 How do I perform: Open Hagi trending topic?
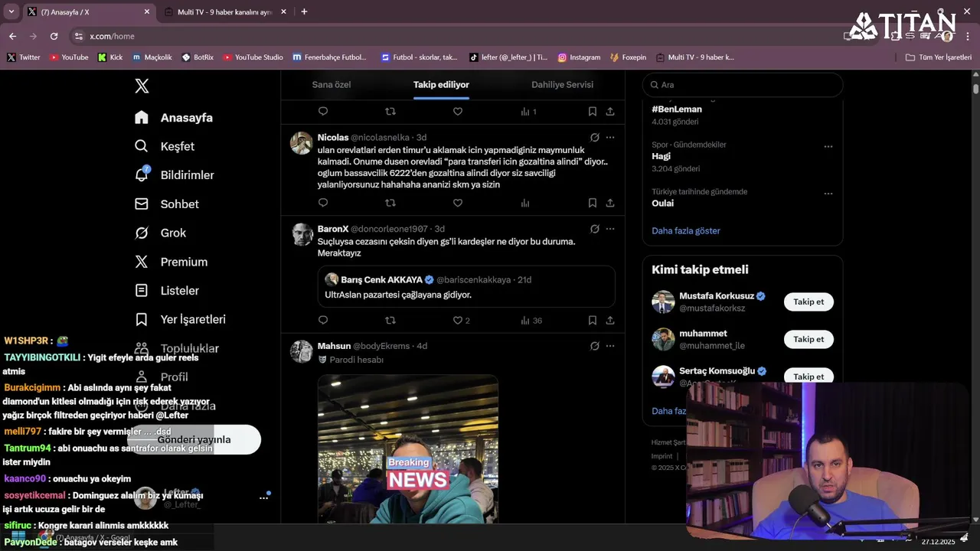tap(661, 156)
